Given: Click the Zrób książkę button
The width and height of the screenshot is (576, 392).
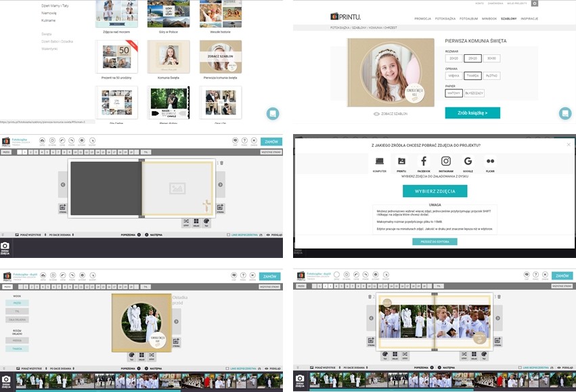Looking at the screenshot, I should (472, 113).
